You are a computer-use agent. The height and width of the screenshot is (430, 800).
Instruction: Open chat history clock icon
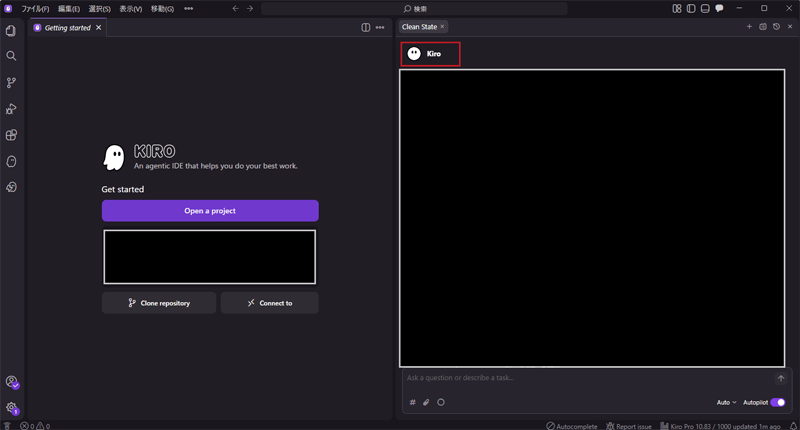coord(777,27)
